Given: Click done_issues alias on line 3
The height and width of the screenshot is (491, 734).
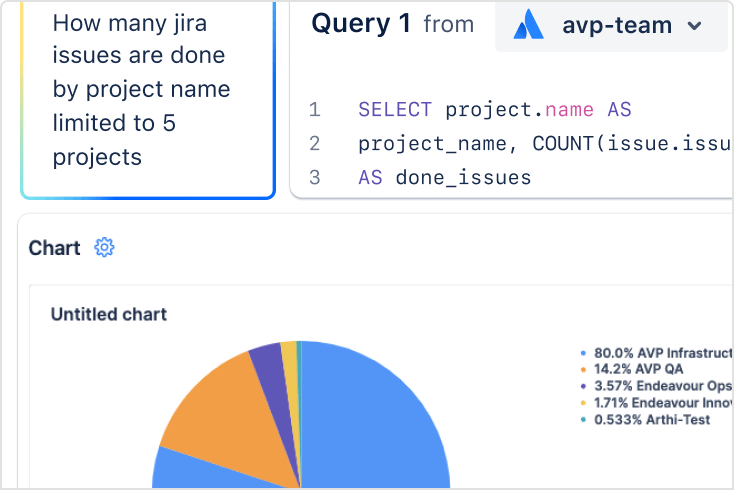Looking at the screenshot, I should pyautogui.click(x=463, y=178).
